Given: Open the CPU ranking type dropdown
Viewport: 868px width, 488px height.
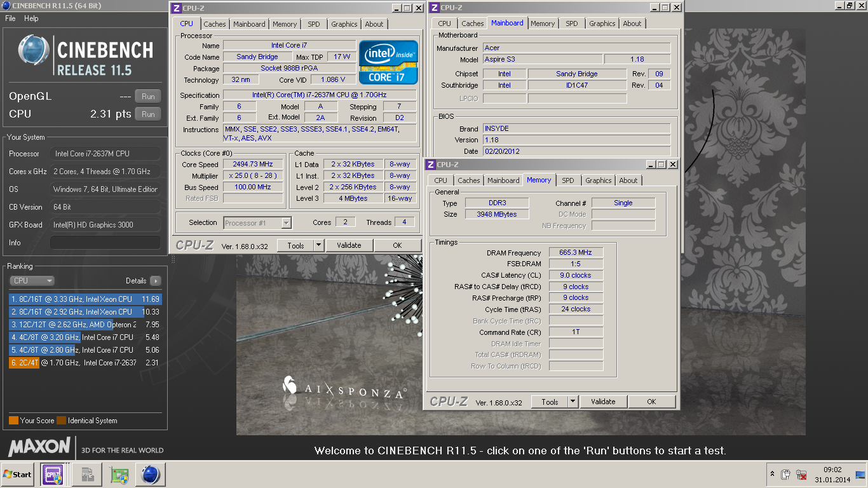Looking at the screenshot, I should (x=32, y=280).
